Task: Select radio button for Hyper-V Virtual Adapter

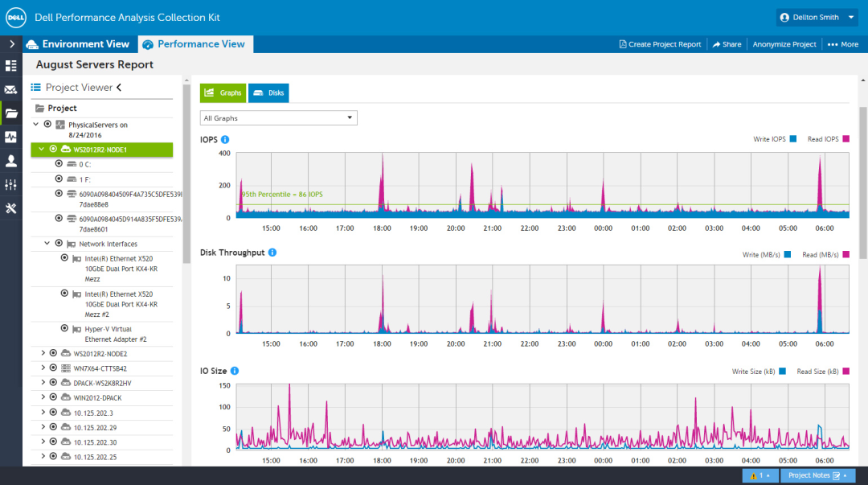Action: tap(64, 328)
